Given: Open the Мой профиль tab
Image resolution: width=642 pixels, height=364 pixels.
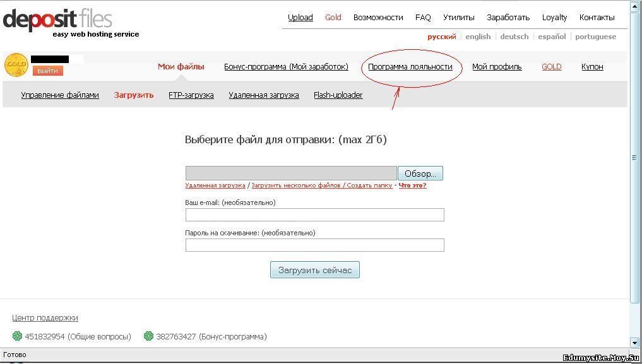Looking at the screenshot, I should click(x=497, y=67).
